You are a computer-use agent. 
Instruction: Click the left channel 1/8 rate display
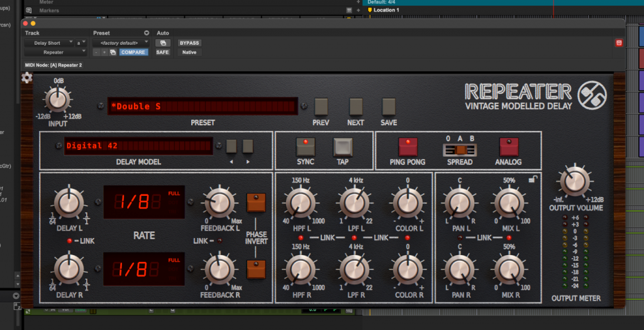(144, 202)
